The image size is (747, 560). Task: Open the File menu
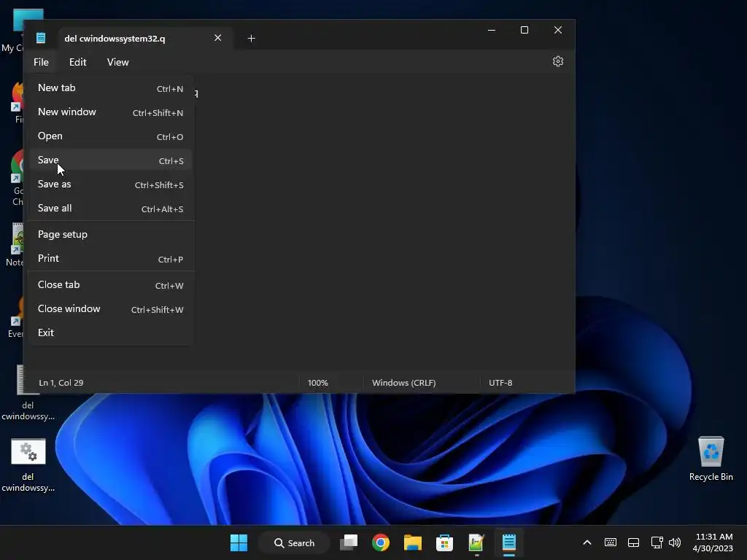(41, 63)
